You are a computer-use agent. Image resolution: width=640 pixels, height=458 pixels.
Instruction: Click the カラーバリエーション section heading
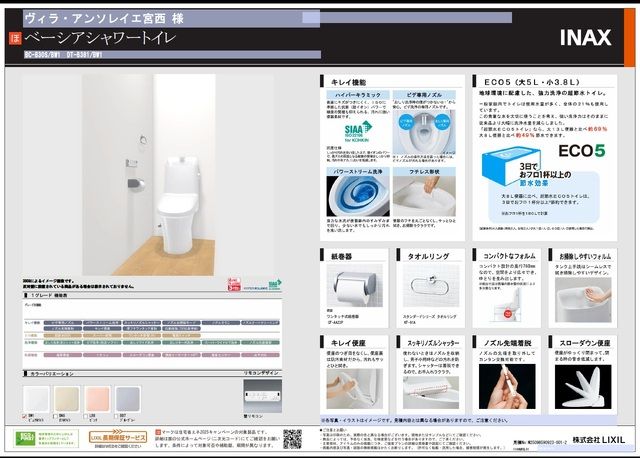click(52, 374)
